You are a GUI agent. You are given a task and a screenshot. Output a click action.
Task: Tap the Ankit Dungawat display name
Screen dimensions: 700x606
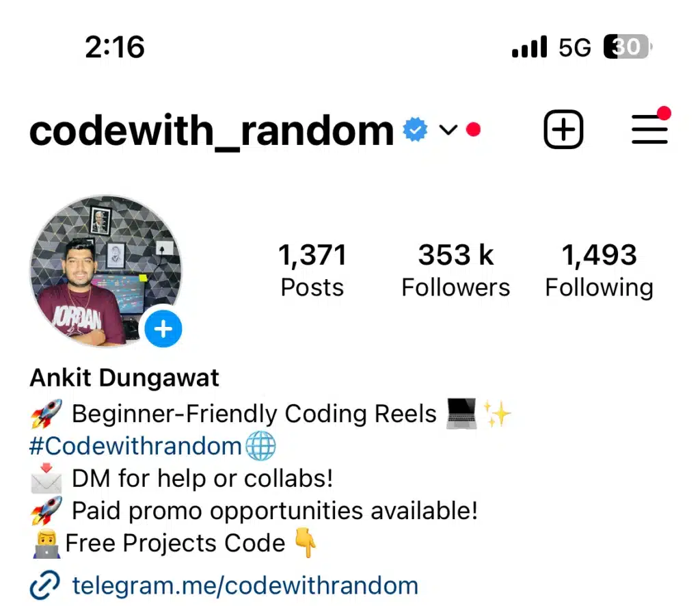pos(124,378)
